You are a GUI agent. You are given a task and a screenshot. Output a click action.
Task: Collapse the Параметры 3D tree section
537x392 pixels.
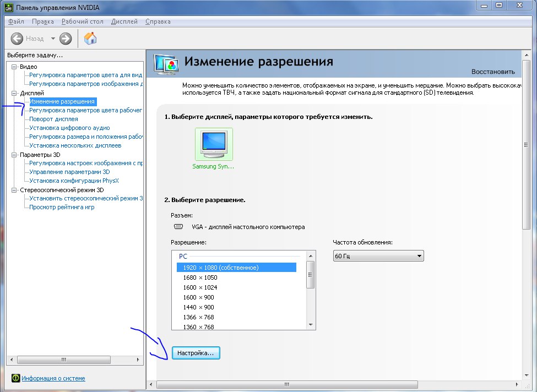click(x=15, y=155)
